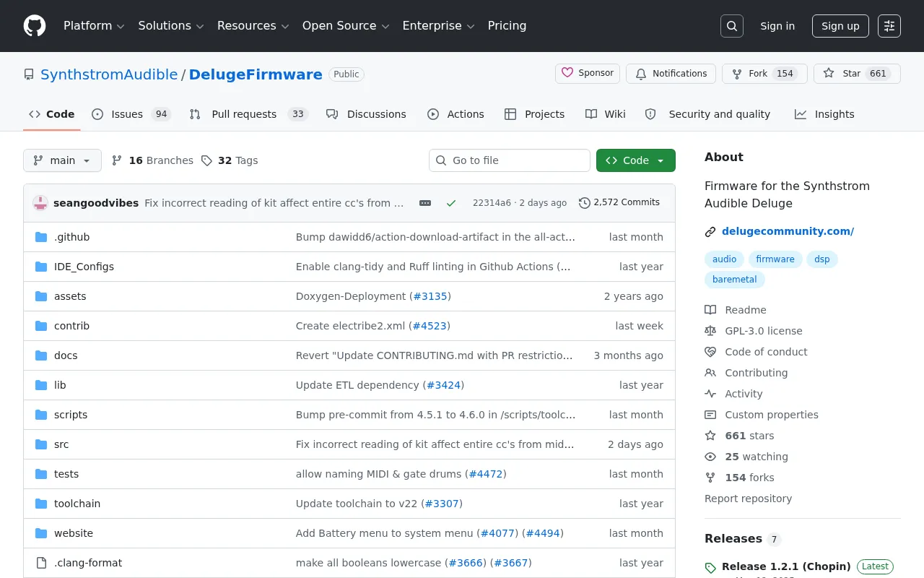Open the Discussions tab

[x=366, y=114]
